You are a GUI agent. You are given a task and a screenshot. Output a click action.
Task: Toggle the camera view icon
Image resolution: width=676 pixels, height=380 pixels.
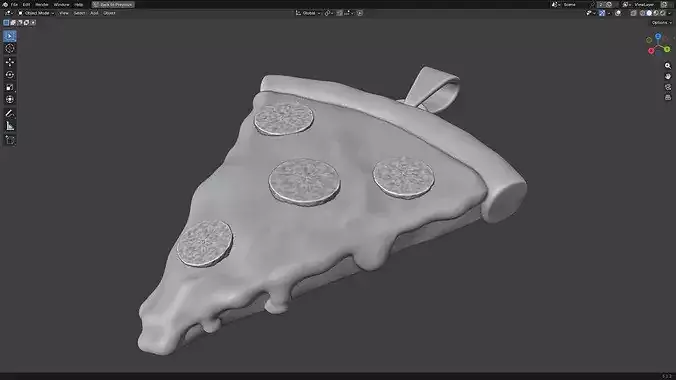[x=668, y=87]
